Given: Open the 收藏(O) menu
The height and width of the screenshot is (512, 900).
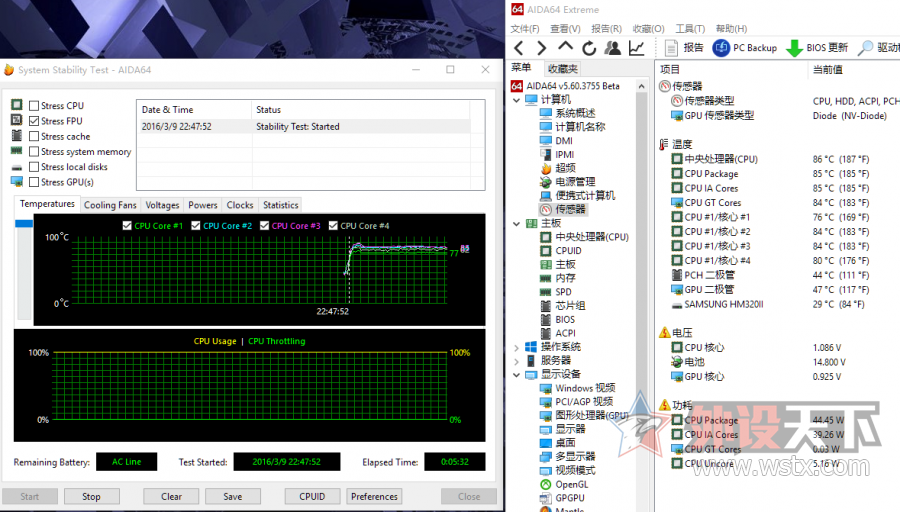Looking at the screenshot, I should pos(649,29).
